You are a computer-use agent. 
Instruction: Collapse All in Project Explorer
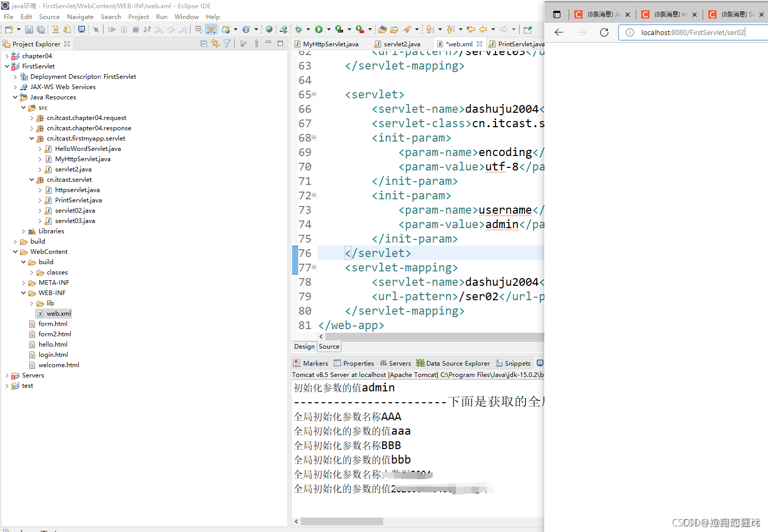[204, 44]
